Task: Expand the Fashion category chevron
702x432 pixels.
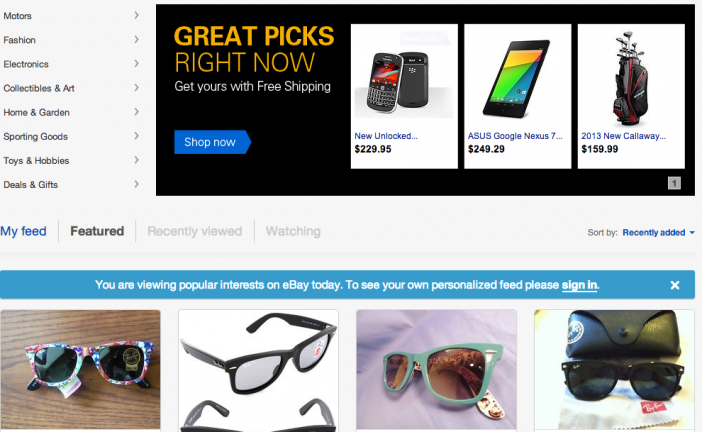Action: (137, 40)
